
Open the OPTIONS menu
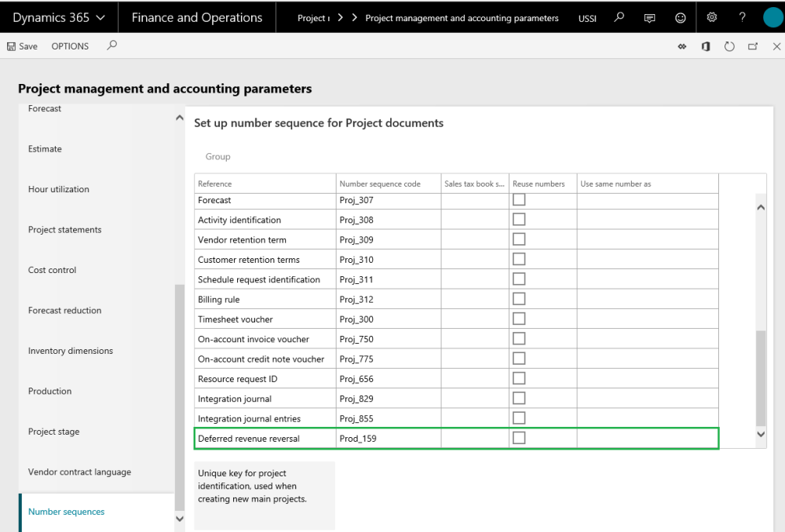click(x=70, y=46)
